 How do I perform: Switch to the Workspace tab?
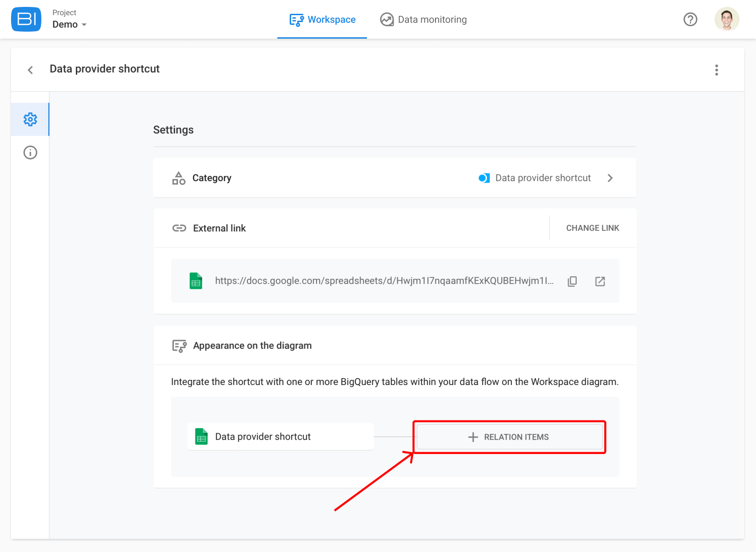[x=322, y=20]
